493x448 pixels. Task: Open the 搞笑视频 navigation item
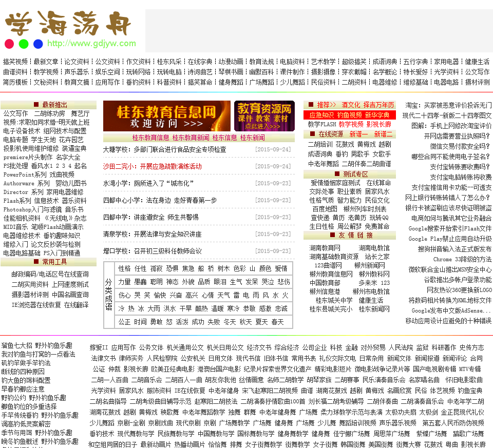pos(15,62)
